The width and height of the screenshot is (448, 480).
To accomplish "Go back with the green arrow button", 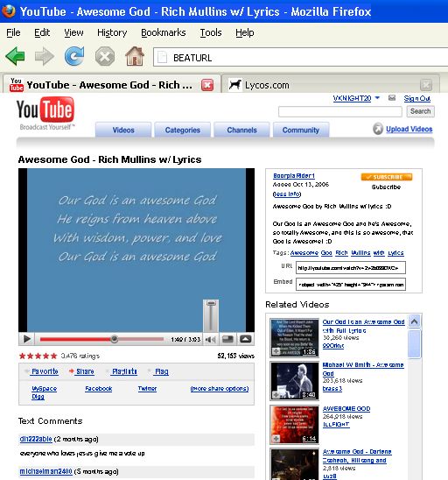I will point(15,57).
